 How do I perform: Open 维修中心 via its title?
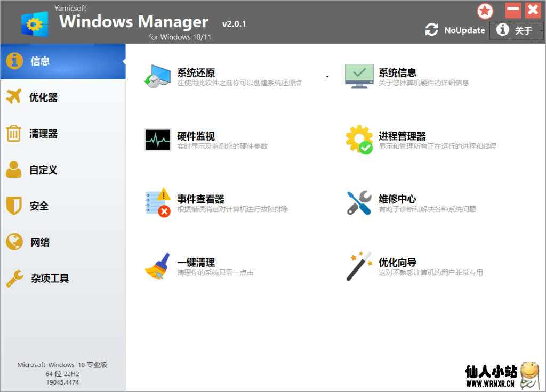pos(397,199)
